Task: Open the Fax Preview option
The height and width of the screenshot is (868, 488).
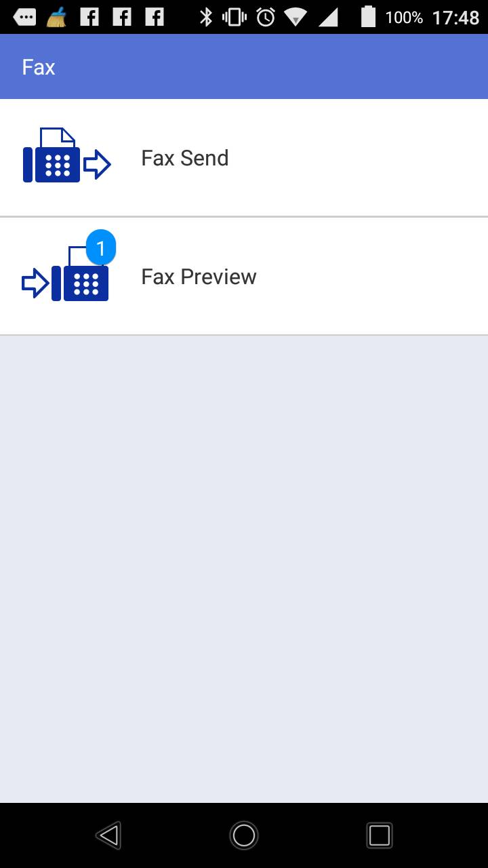Action: click(244, 277)
